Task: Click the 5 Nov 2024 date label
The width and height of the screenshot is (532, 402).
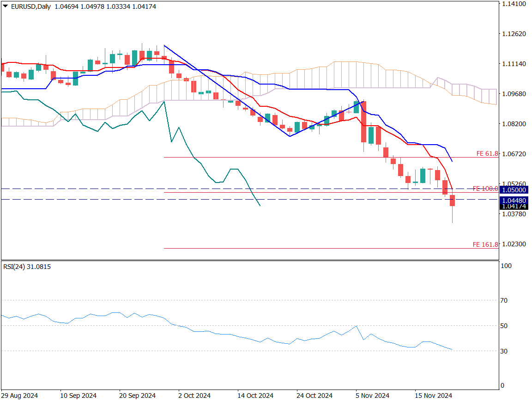Action: pos(373,396)
